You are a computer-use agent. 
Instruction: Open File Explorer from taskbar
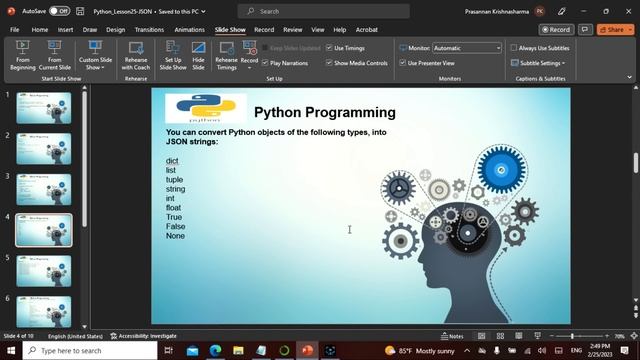[x=238, y=350]
